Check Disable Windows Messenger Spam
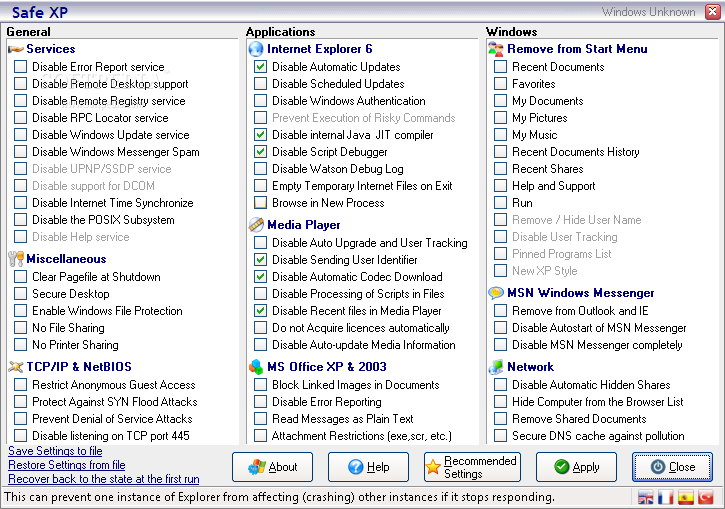 (x=20, y=152)
